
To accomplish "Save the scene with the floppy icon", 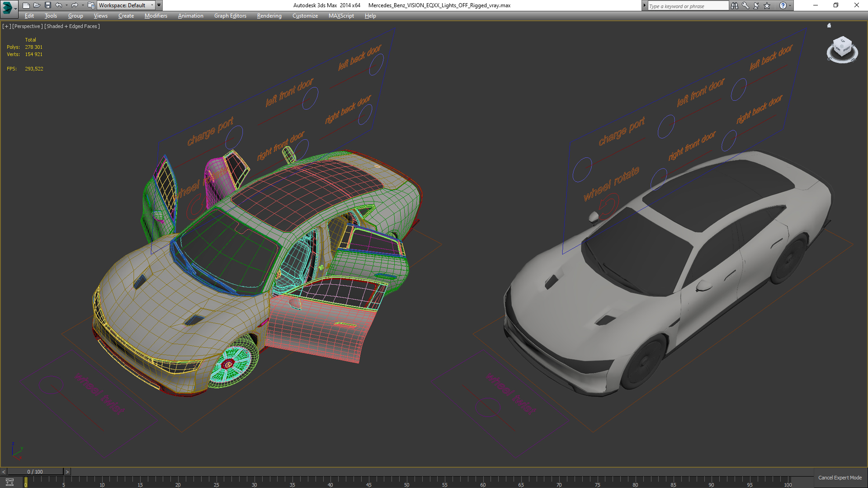I will 47,5.
